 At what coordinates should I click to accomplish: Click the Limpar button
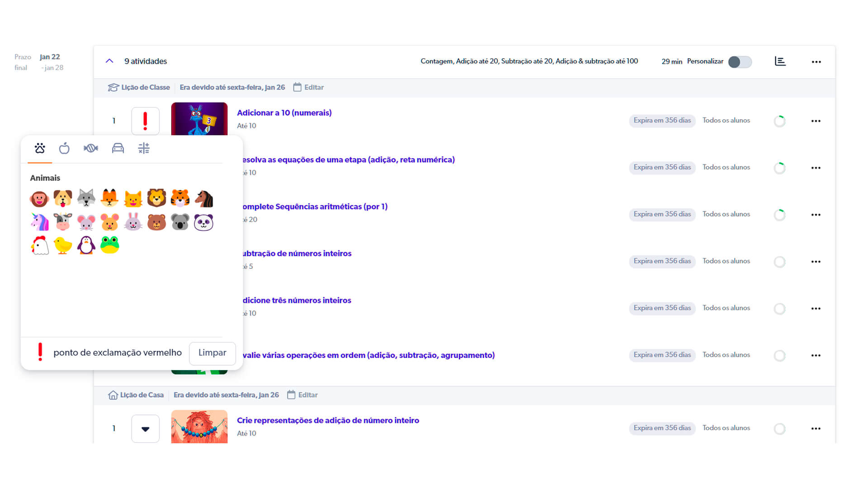pyautogui.click(x=212, y=353)
